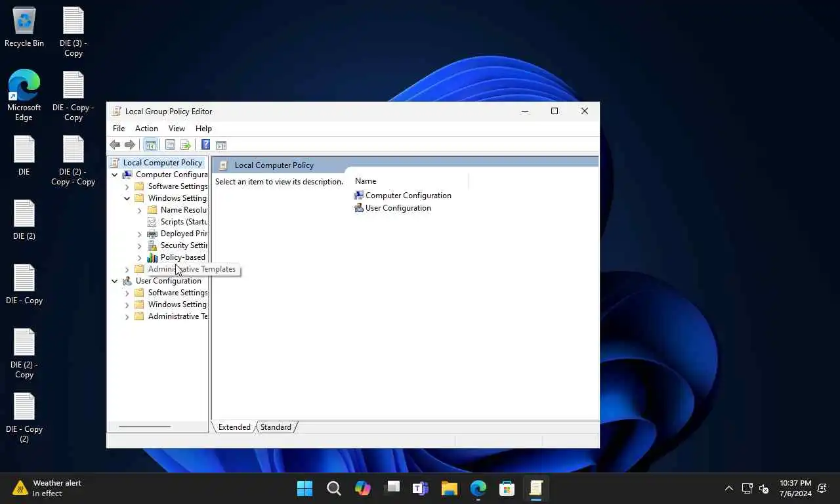Select the DIE - Copy desktop file
Screen dimensions: 840x504
(x=24, y=284)
